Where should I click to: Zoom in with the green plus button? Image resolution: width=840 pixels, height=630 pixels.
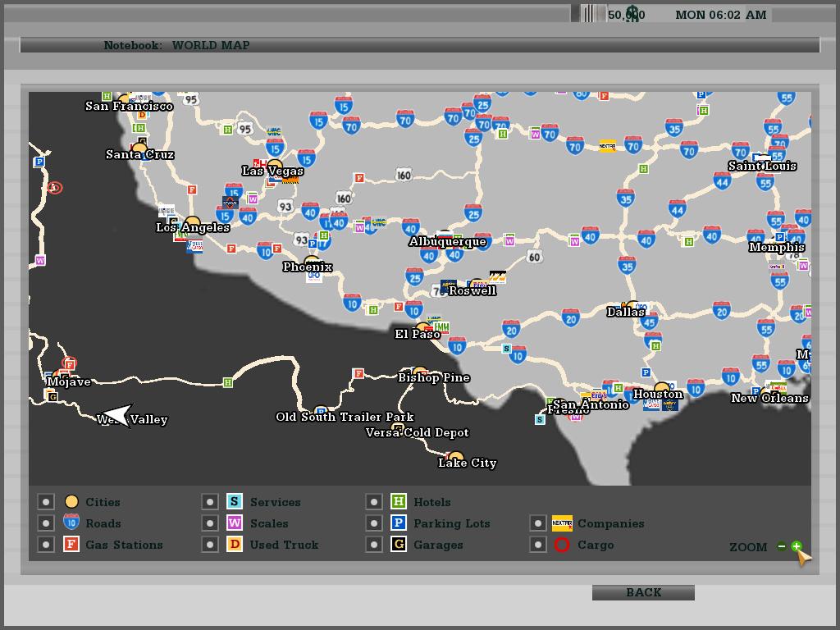click(796, 546)
